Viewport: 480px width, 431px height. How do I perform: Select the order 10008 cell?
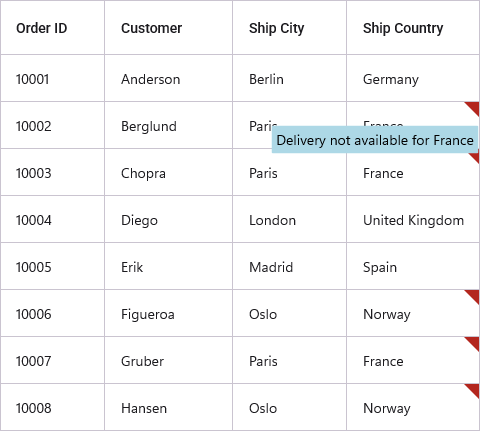(52, 407)
